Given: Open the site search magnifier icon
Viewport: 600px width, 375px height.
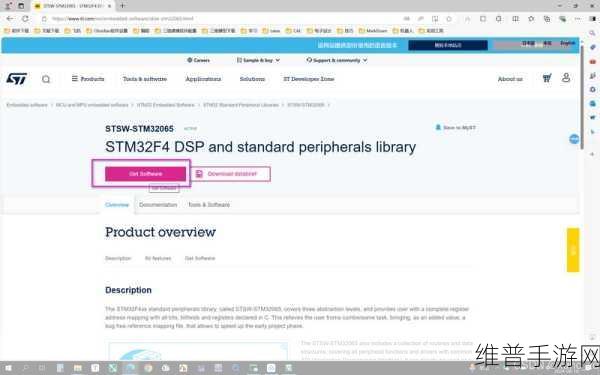Looking at the screenshot, I should 46,79.
